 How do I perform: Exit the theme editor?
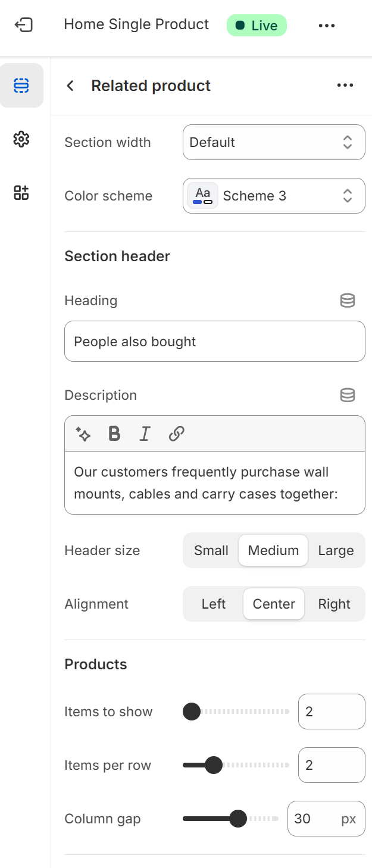22,24
